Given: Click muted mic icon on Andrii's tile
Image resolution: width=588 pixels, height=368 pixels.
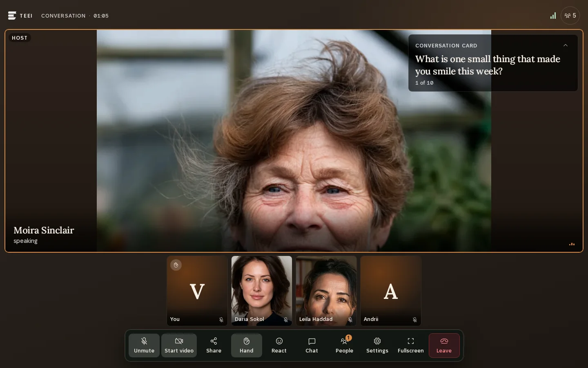Looking at the screenshot, I should coord(415,320).
